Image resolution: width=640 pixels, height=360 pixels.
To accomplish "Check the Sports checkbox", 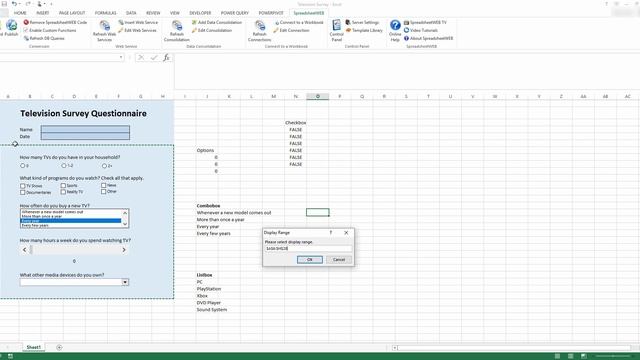I will point(63,185).
